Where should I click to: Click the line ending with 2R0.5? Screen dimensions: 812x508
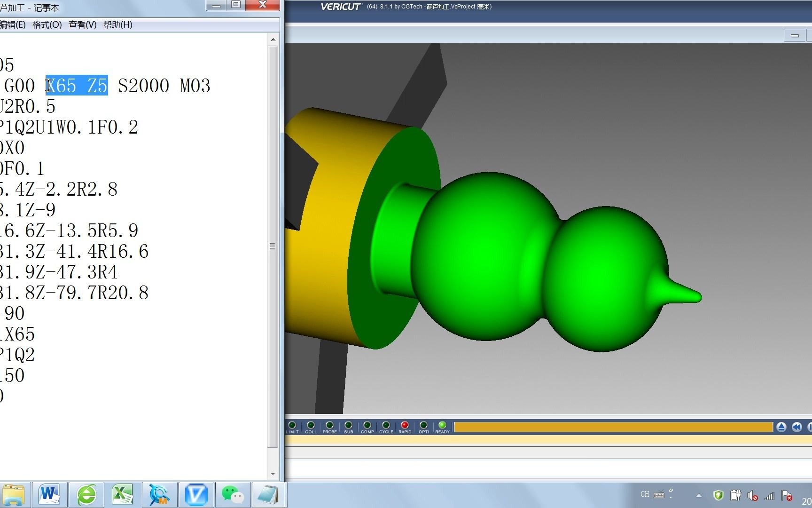tap(28, 106)
